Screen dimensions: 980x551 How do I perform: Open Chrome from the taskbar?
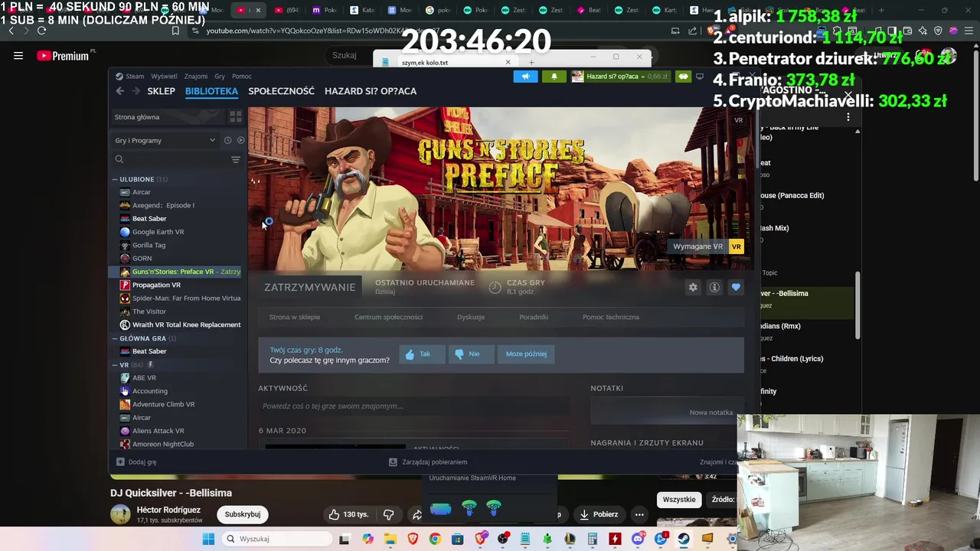pos(435,539)
